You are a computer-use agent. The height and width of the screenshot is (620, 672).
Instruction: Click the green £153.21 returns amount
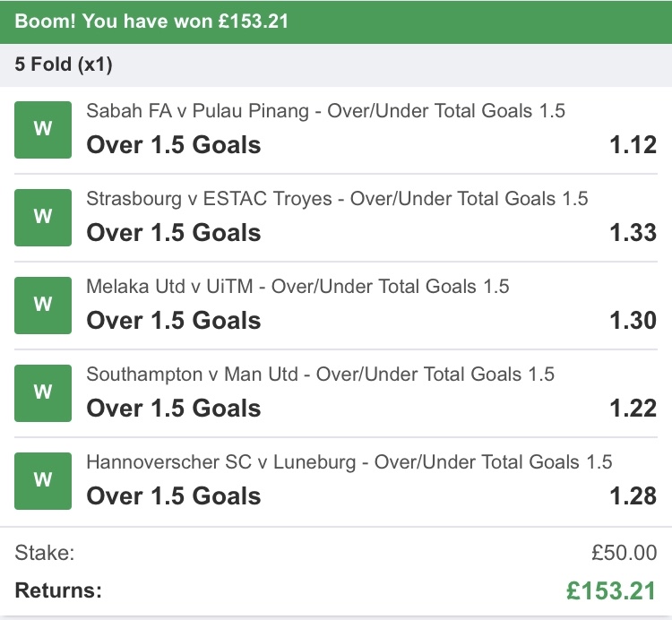(x=612, y=590)
